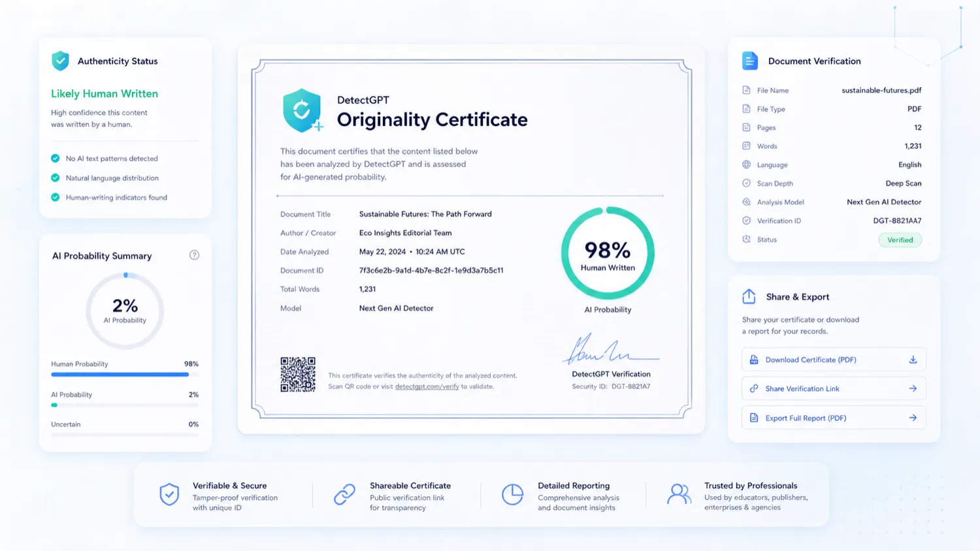Click the AI Probability progress bar
The width and height of the screenshot is (980, 551).
pos(125,405)
